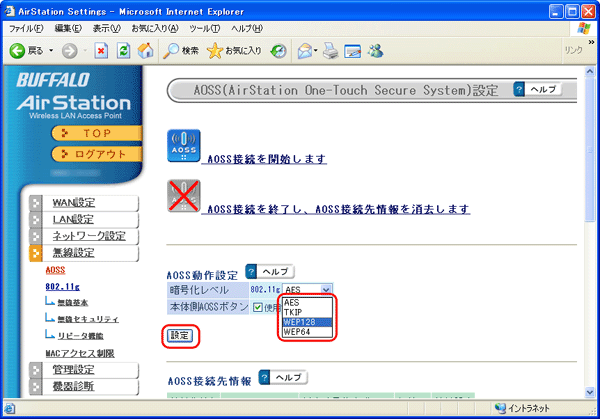Click the 無線セキュリティ sidebar sublink
The image size is (600, 419).
(x=88, y=319)
